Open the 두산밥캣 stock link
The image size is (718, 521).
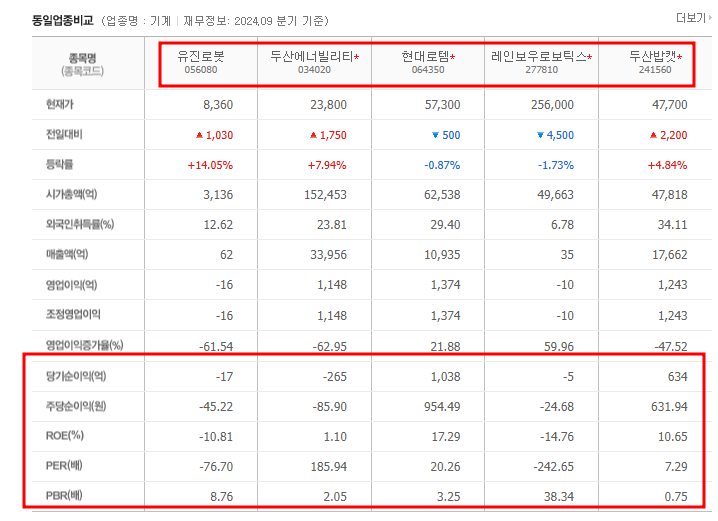(653, 56)
